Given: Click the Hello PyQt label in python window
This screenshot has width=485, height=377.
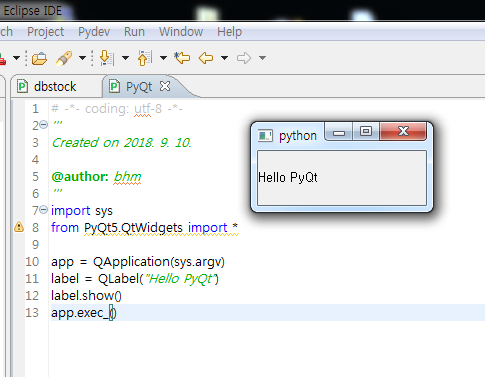Looking at the screenshot, I should coord(288,177).
